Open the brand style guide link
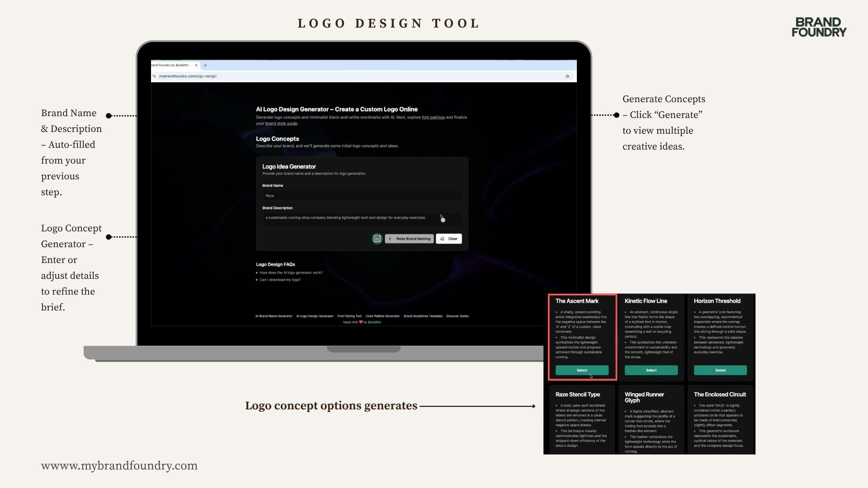 point(281,123)
